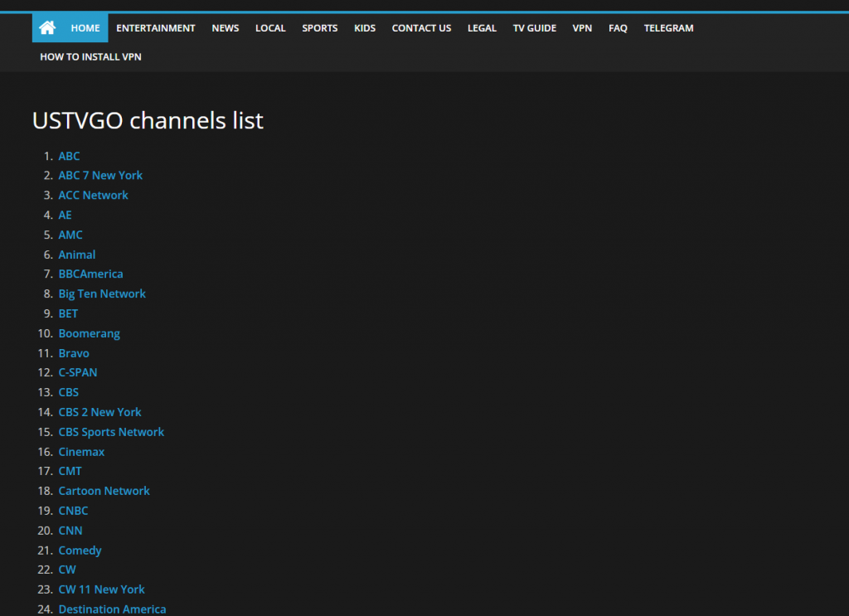Open the Legal page
This screenshot has height=616, width=849.
482,28
